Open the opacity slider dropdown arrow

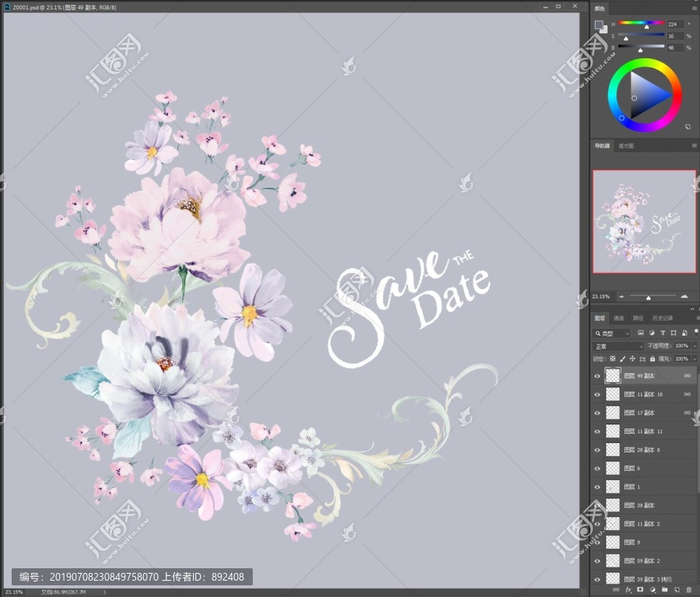pos(695,346)
